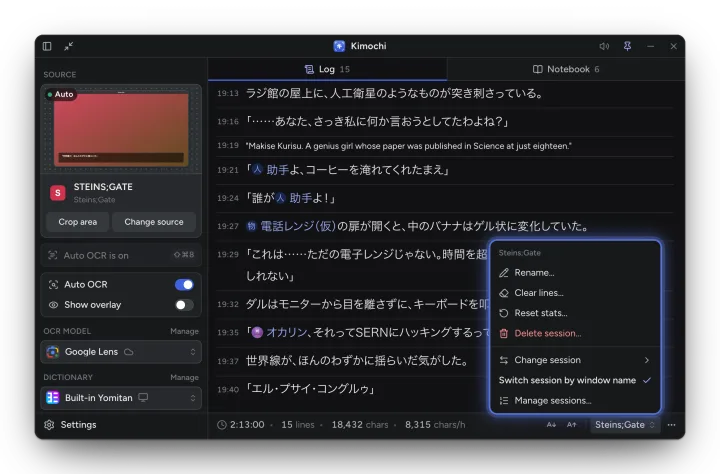
Task: Enable the Show overlay switch
Action: click(184, 305)
